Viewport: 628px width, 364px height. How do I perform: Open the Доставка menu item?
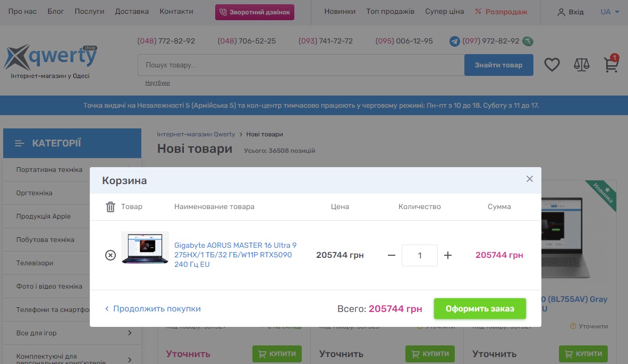tap(132, 12)
